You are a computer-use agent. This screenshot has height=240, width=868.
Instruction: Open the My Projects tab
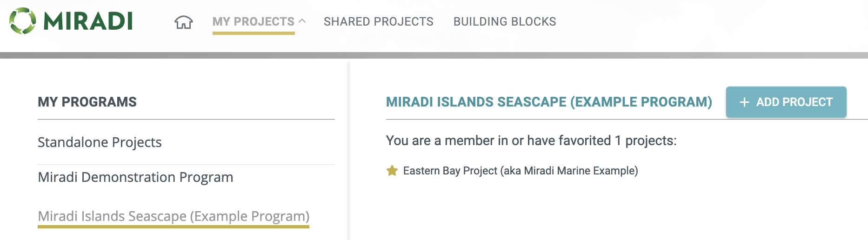[x=253, y=21]
